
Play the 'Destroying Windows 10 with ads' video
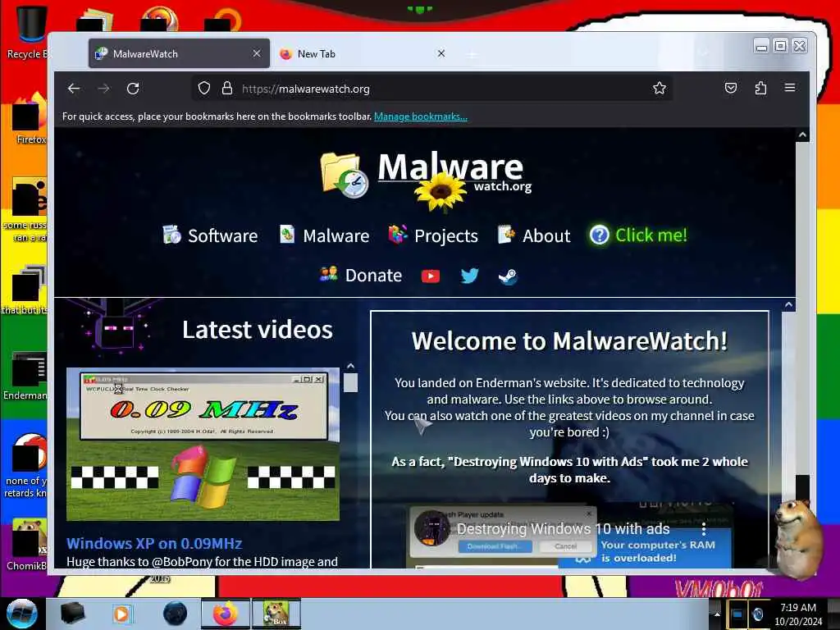(x=563, y=529)
